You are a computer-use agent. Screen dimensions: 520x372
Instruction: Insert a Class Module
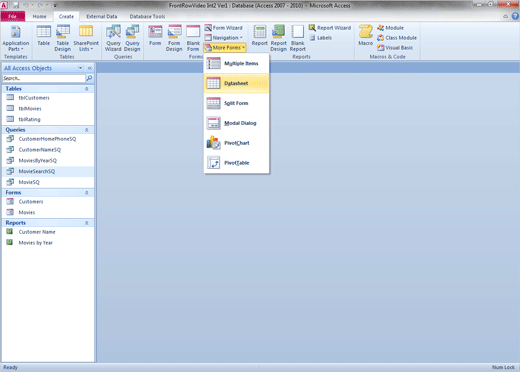coord(397,38)
